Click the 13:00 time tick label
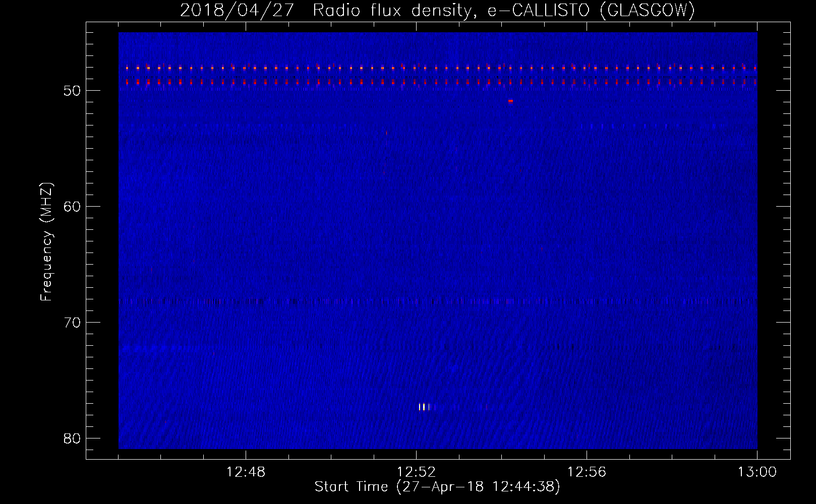 tap(757, 472)
